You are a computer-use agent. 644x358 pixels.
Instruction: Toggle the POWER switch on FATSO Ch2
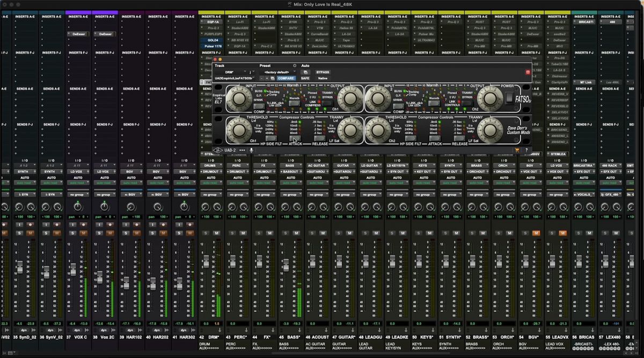pos(509,98)
